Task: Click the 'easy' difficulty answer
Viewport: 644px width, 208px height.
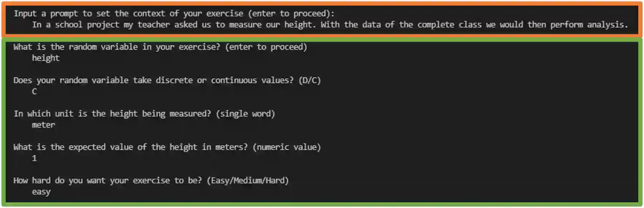Action: [41, 192]
